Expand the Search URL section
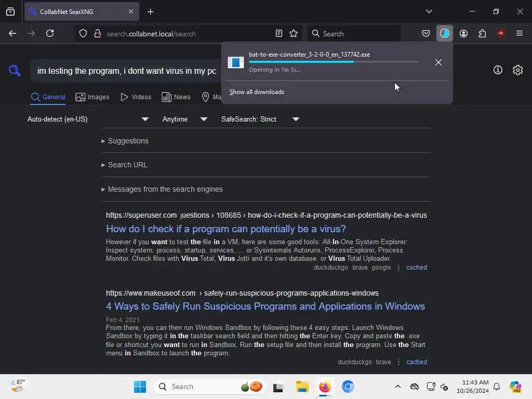The image size is (532, 399). (x=125, y=165)
